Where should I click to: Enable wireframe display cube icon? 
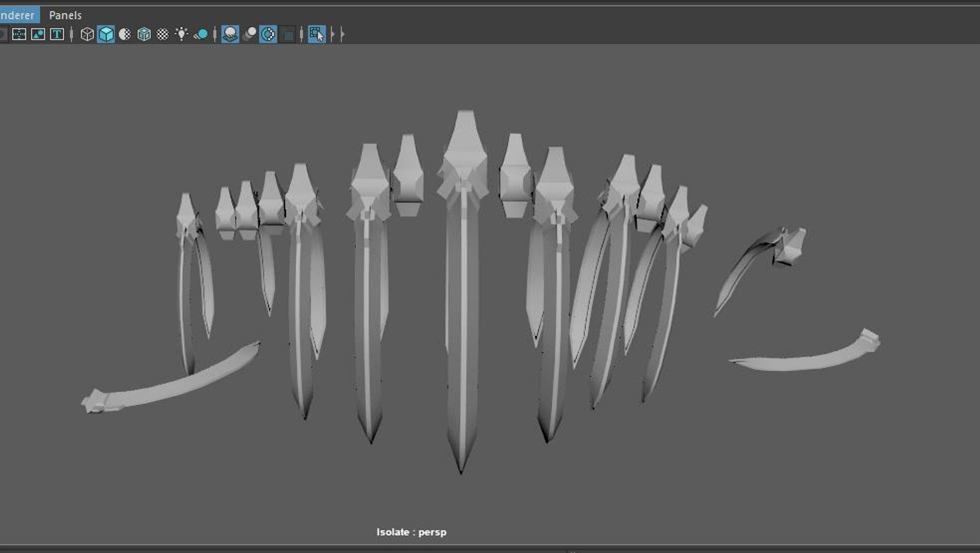[87, 34]
